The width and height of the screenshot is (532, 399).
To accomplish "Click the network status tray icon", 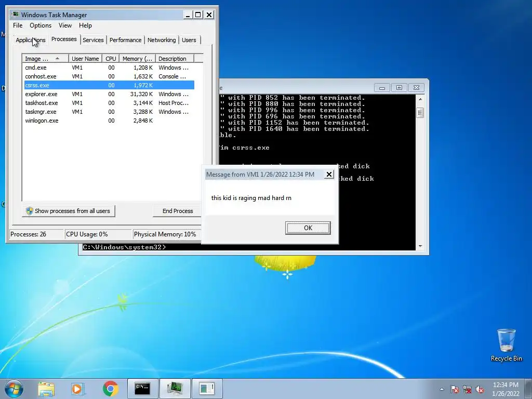I will (x=467, y=389).
